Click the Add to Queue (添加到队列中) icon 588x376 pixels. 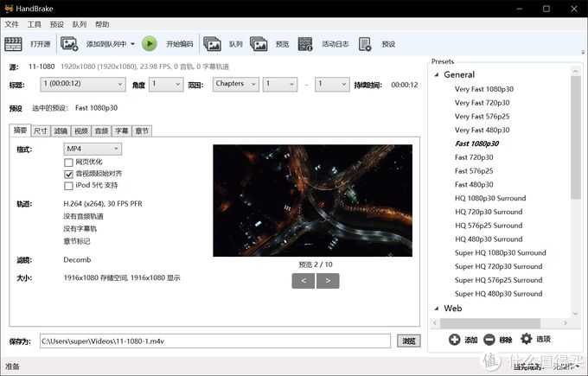70,43
